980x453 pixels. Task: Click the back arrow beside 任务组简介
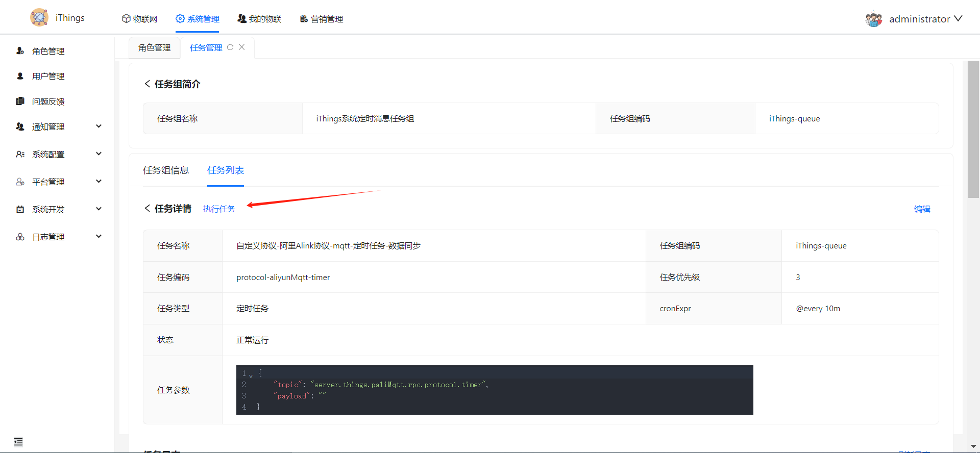(147, 84)
